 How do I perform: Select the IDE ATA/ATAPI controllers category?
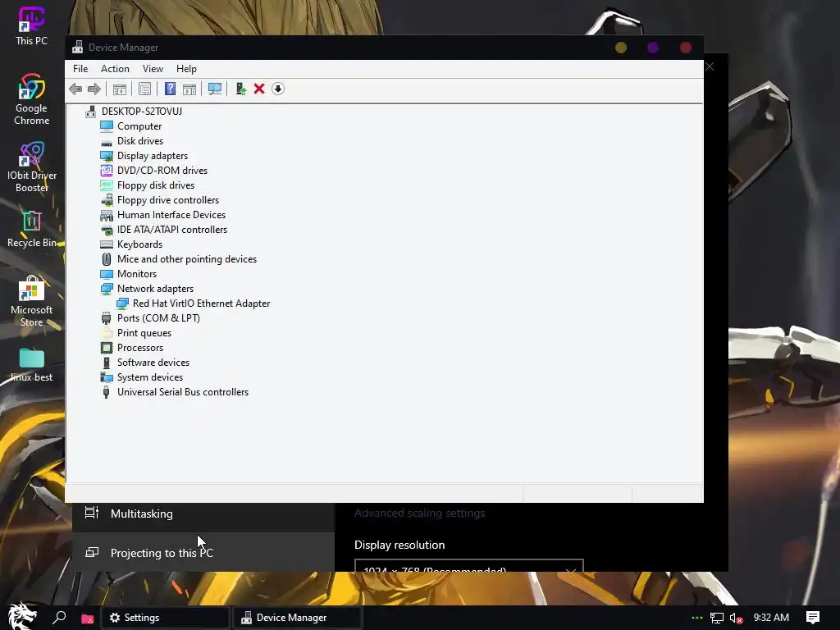[172, 230]
